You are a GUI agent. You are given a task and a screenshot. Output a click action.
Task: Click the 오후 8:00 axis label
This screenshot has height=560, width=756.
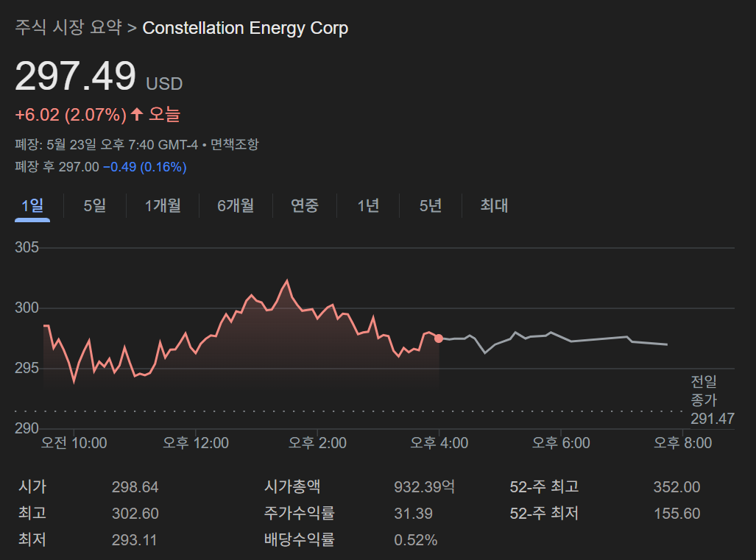682,443
